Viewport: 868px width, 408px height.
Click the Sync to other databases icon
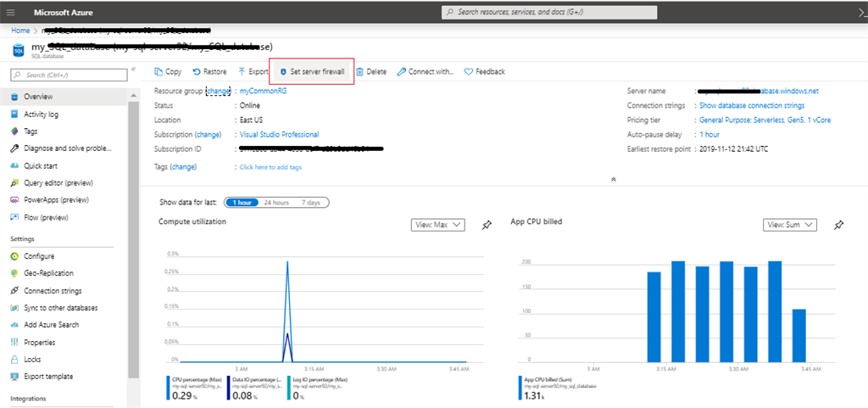pyautogui.click(x=15, y=308)
